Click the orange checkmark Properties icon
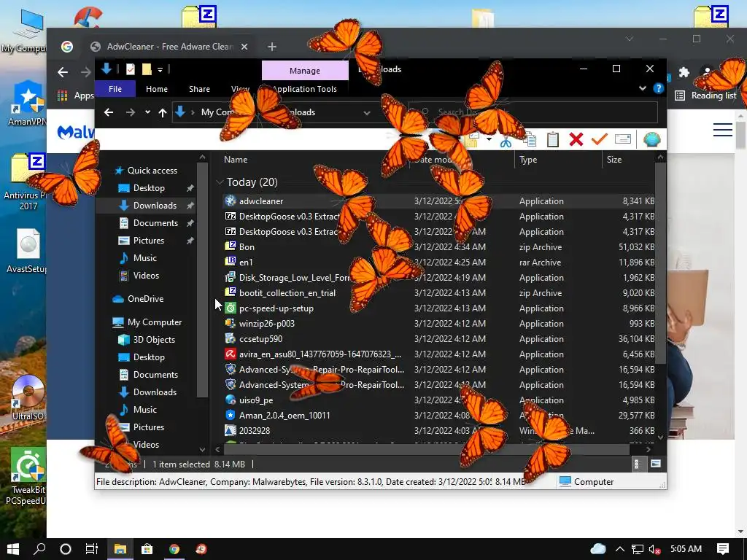The image size is (747, 560). 600,139
